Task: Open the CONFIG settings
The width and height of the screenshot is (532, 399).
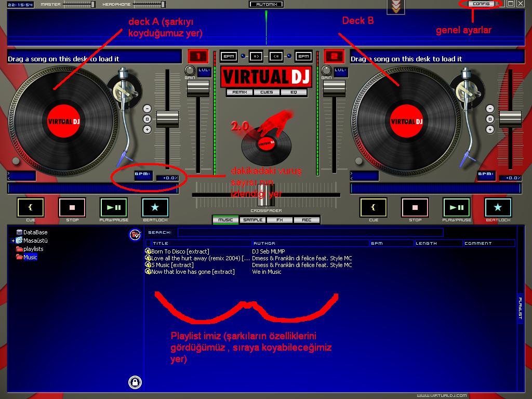Action: [481, 4]
